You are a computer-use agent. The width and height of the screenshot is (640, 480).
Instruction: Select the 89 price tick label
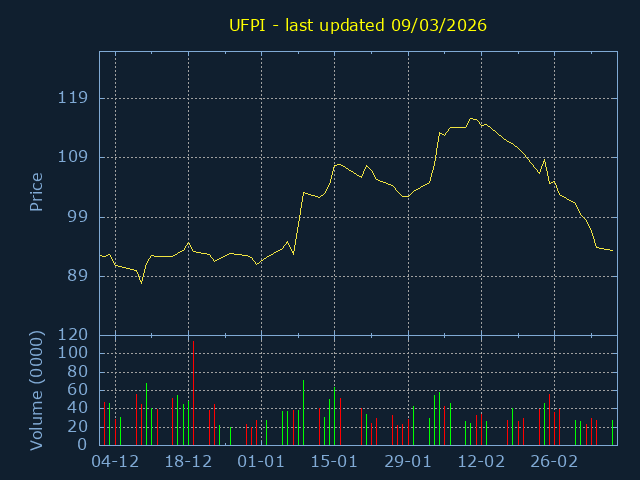(80, 276)
